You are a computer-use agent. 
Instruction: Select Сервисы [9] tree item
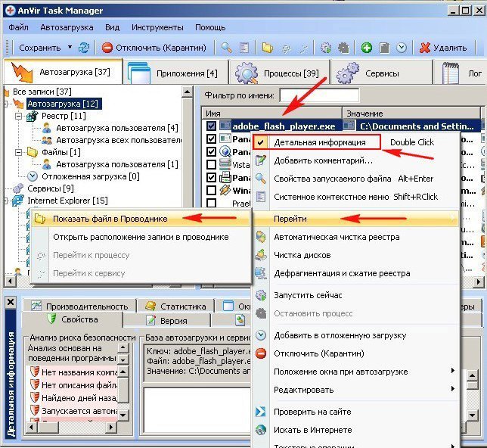[x=51, y=188]
